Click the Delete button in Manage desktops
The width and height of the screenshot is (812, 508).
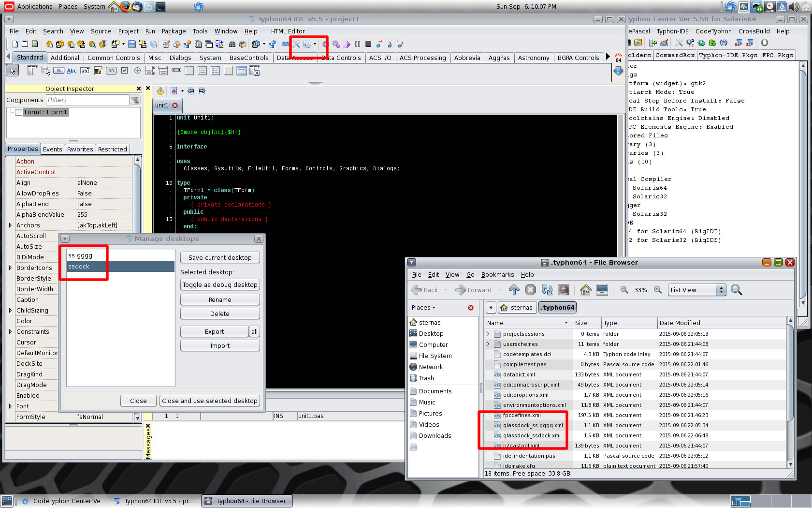[x=220, y=314]
